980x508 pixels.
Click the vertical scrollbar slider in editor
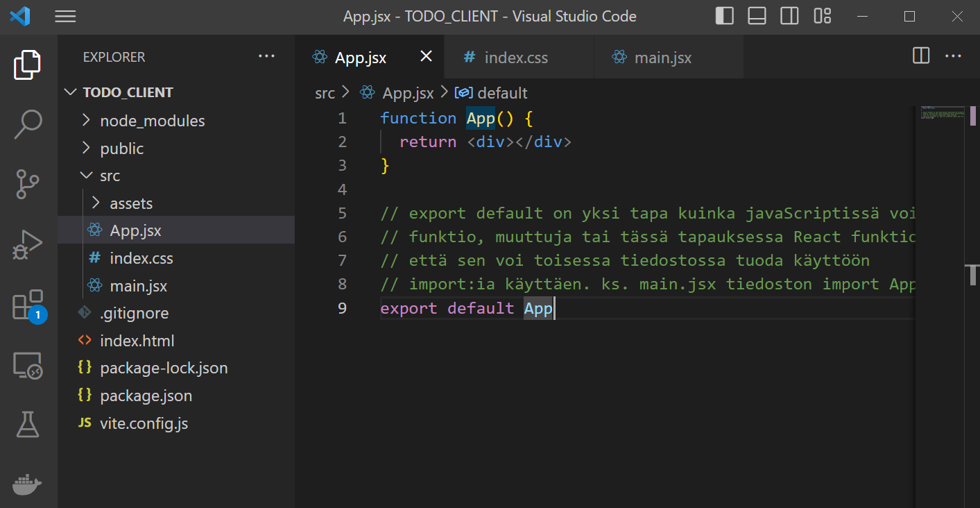click(972, 274)
